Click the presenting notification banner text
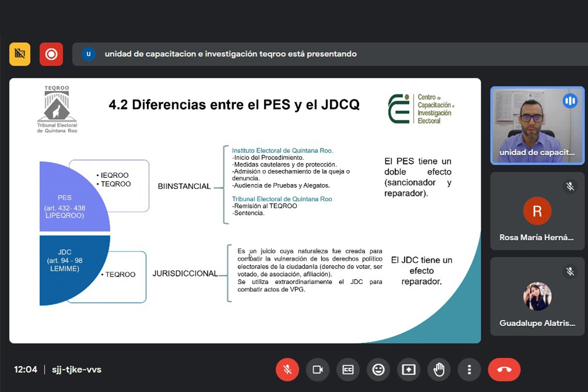 pyautogui.click(x=231, y=54)
